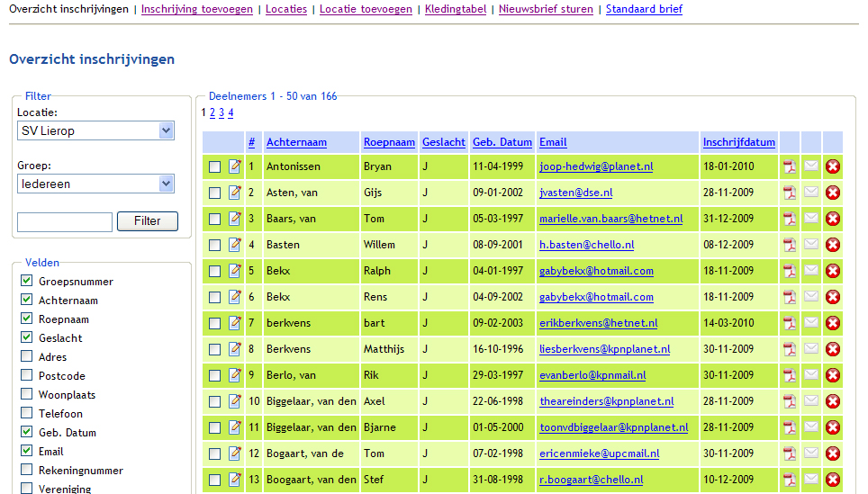
Task: Edit entry of Baars, van Tom
Action: [x=235, y=218]
